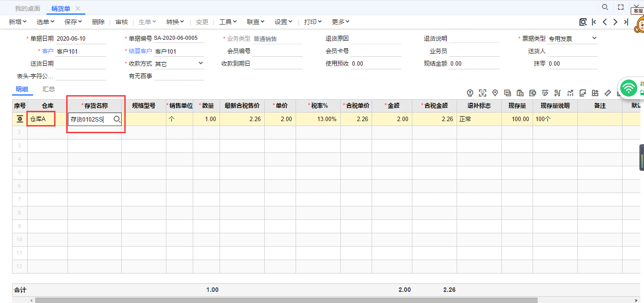Click the lightbulb hint icon above grid
The image size is (644, 303).
pos(470,93)
